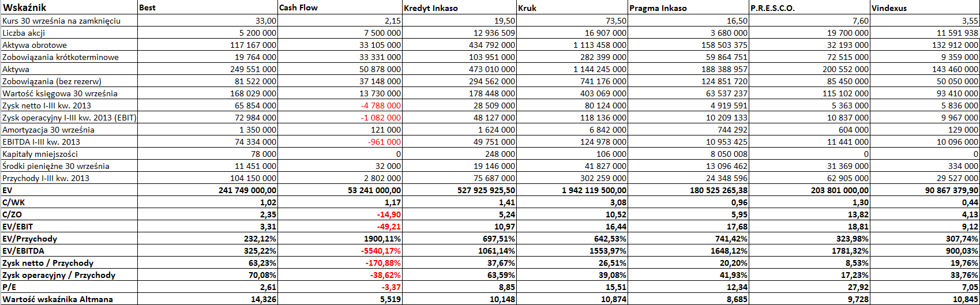Click 'Zysk netto I-III kw. 2013' label
This screenshot has width=980, height=305.
47,106
